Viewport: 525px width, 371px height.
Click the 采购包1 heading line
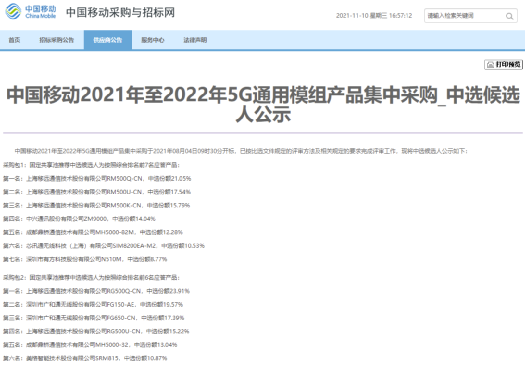click(91, 165)
